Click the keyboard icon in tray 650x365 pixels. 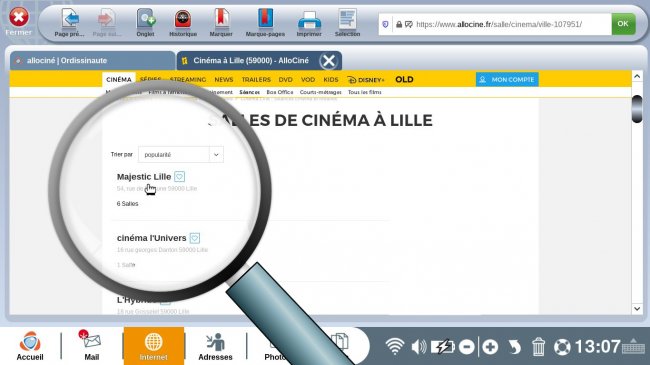click(633, 346)
